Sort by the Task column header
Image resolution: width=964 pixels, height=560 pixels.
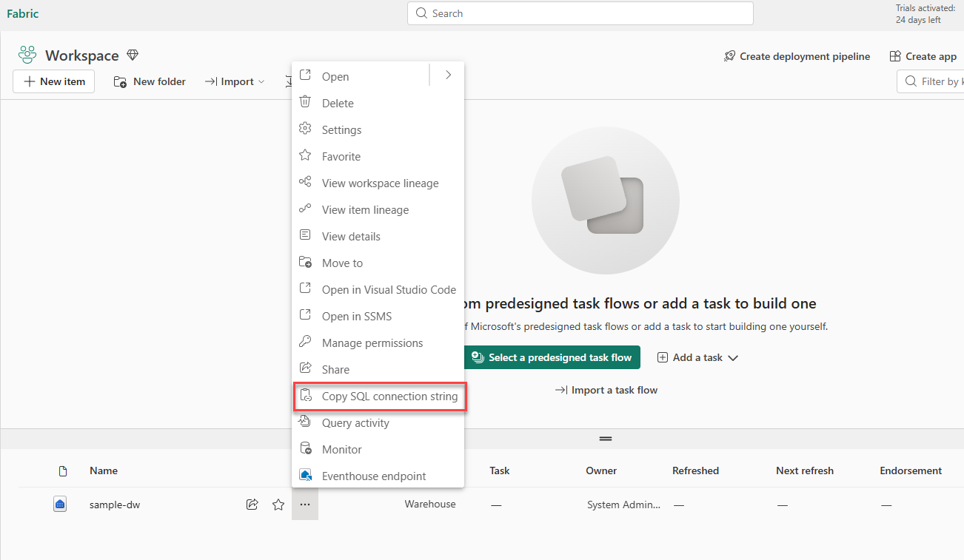coord(500,470)
